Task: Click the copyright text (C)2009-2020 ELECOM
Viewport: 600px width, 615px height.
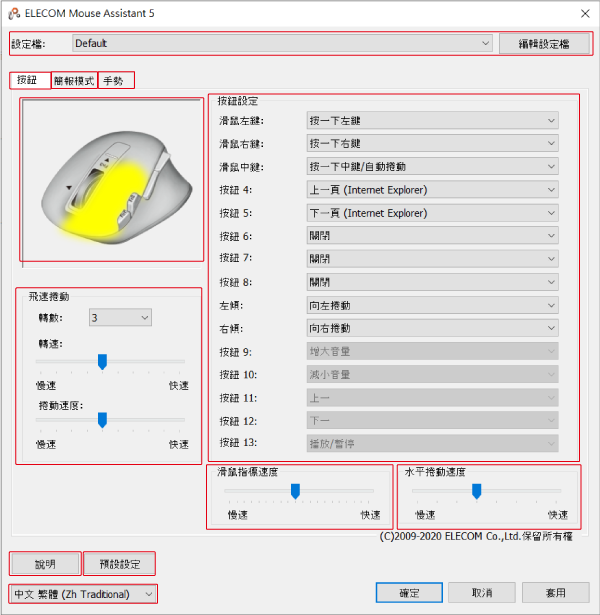Action: 476,536
